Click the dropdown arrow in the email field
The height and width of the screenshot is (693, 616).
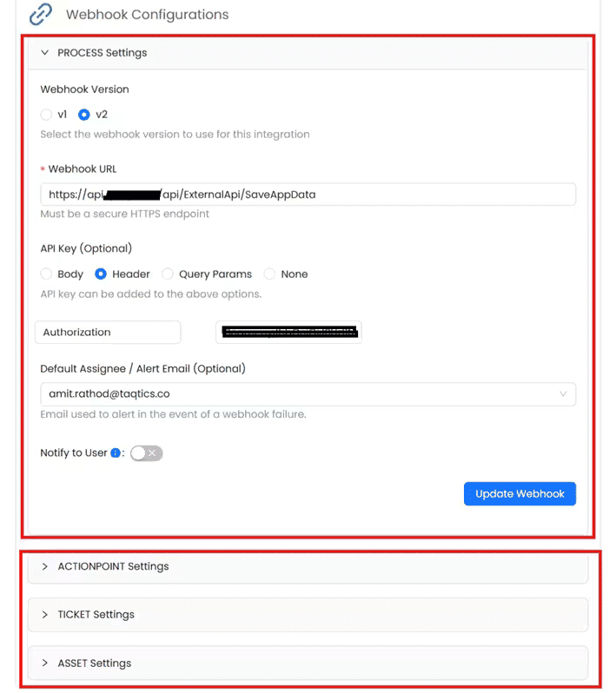(x=564, y=394)
